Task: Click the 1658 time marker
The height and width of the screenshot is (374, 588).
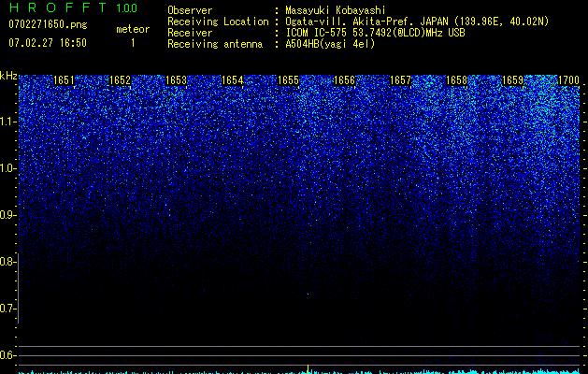Action: tap(456, 80)
